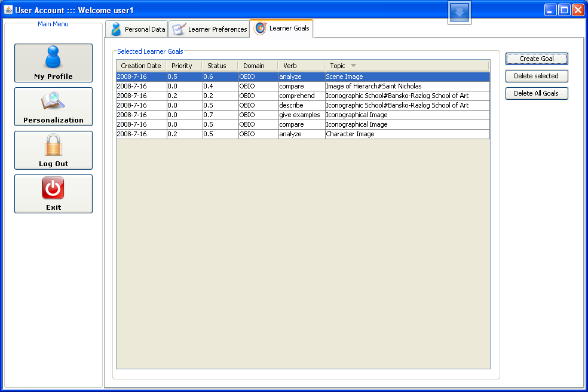Select the Scene Image goal row
This screenshot has width=588, height=392.
coord(303,76)
